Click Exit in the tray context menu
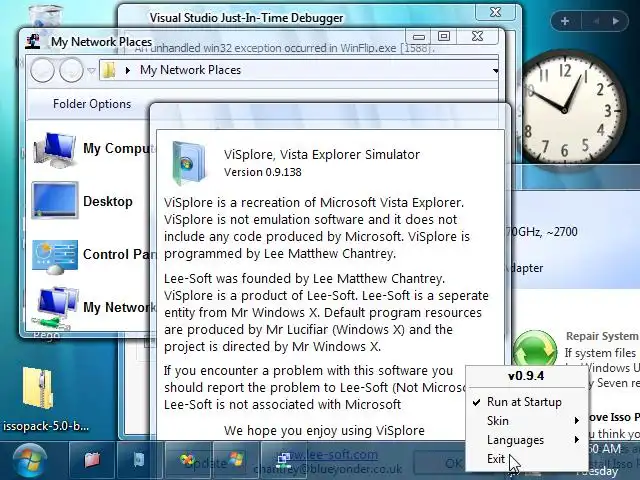This screenshot has width=640, height=480. click(496, 459)
